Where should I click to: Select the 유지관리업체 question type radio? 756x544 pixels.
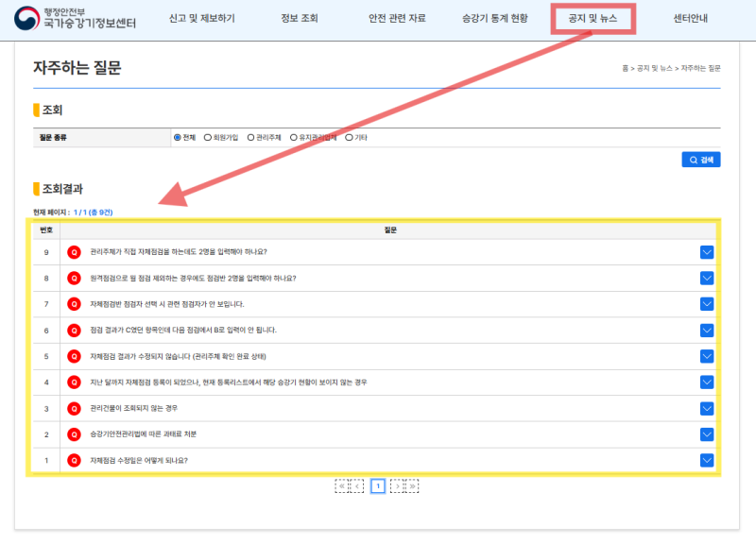tap(294, 137)
